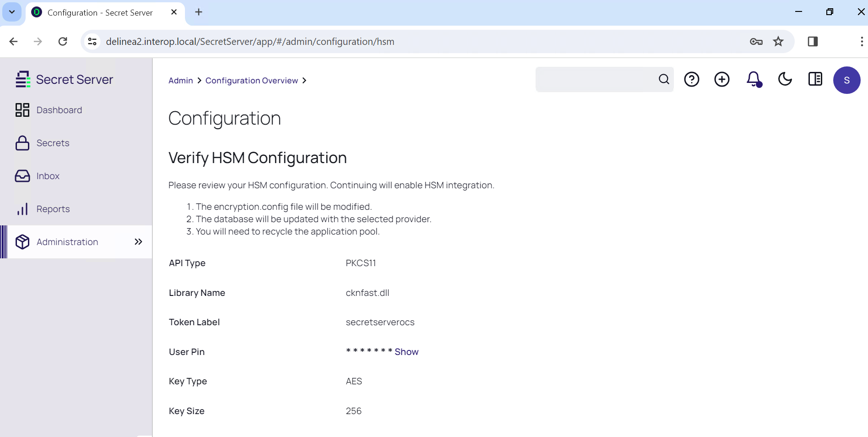Click the Token Label field label
This screenshot has height=437, width=868.
[194, 322]
